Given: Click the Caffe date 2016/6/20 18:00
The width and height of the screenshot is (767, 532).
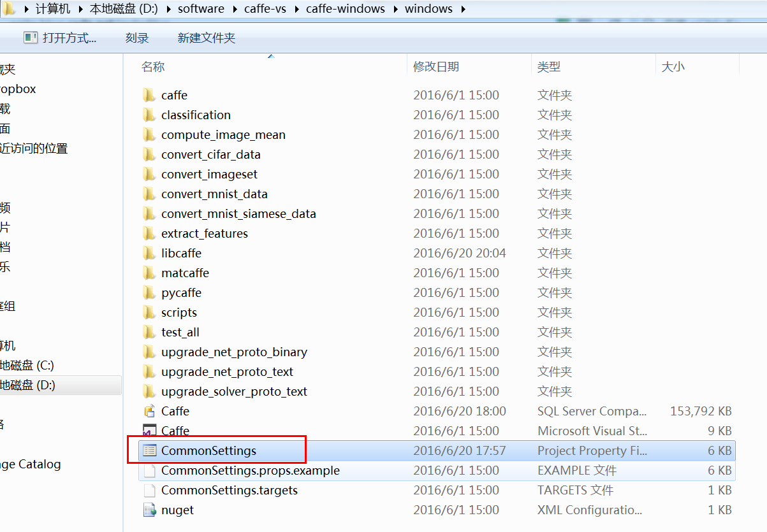Looking at the screenshot, I should click(x=460, y=411).
